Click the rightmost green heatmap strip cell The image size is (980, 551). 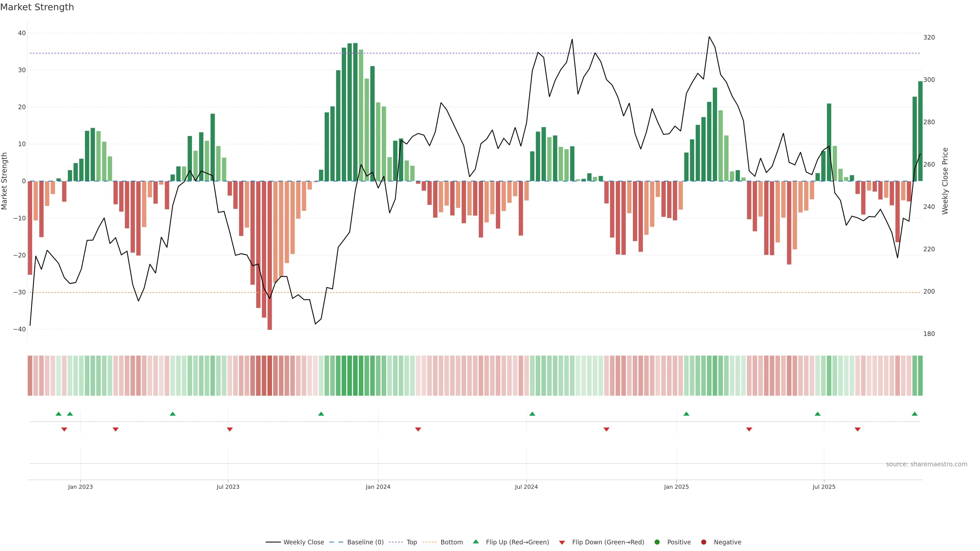click(920, 375)
